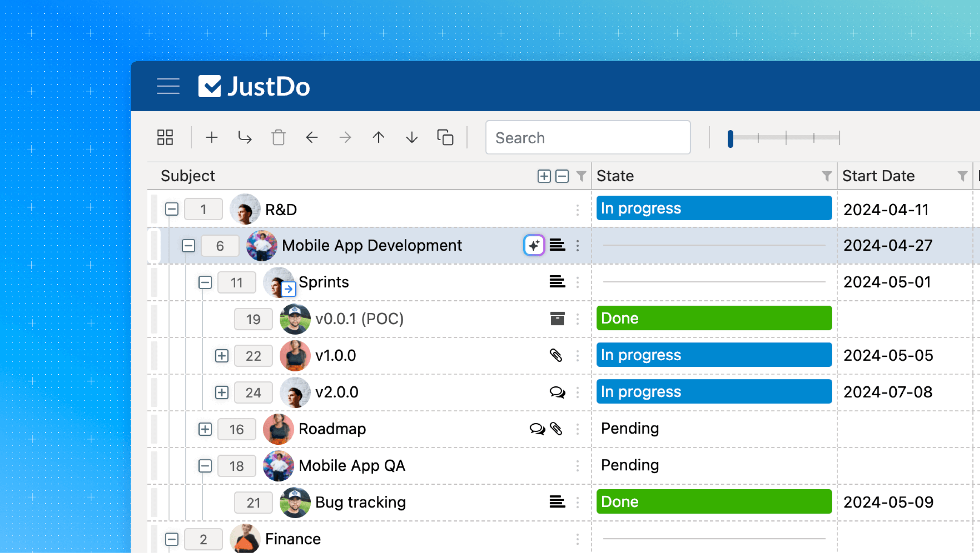Expand the v1.0.0 task
This screenshot has width=980, height=553.
[x=222, y=356]
